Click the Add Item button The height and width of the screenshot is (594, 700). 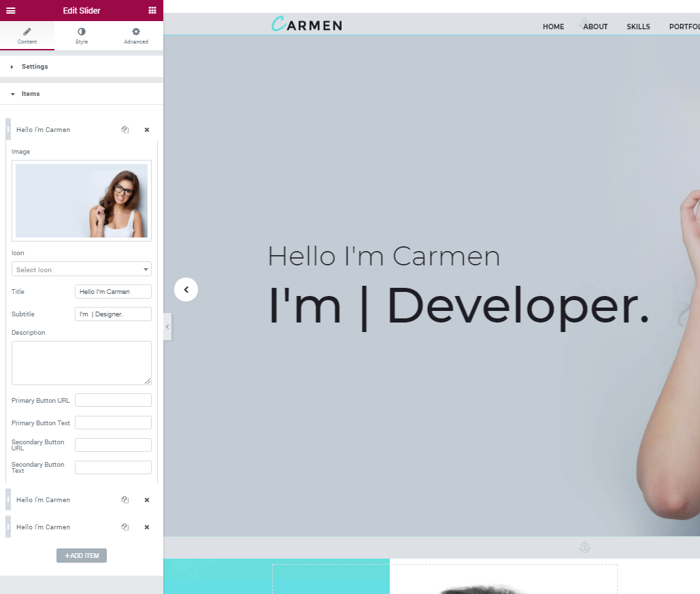(x=82, y=555)
